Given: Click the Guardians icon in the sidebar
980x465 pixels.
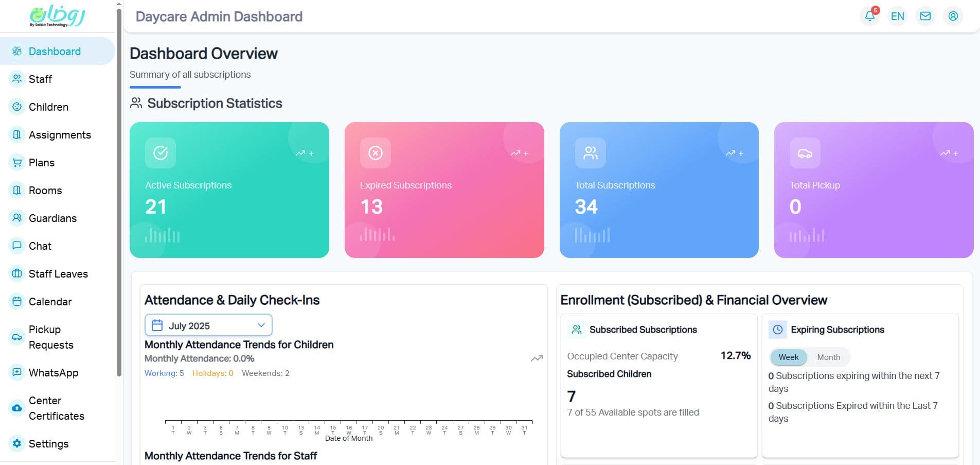Looking at the screenshot, I should click(17, 218).
